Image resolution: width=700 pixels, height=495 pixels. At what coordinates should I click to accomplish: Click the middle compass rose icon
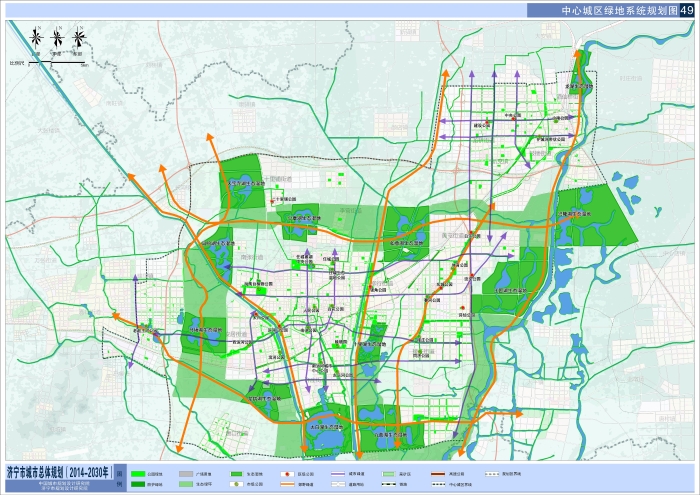click(58, 38)
